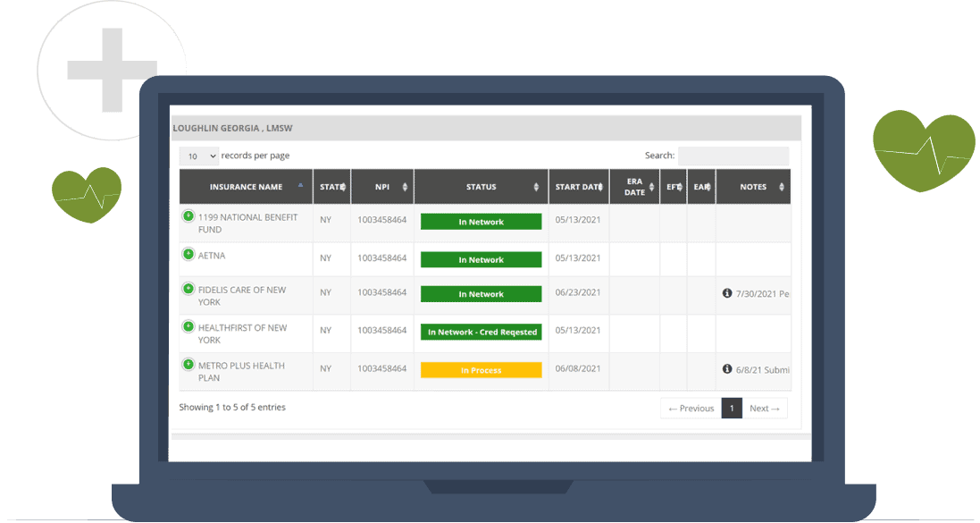Image resolution: width=980 pixels, height=523 pixels.
Task: Sort by EAR column header
Action: tap(701, 187)
